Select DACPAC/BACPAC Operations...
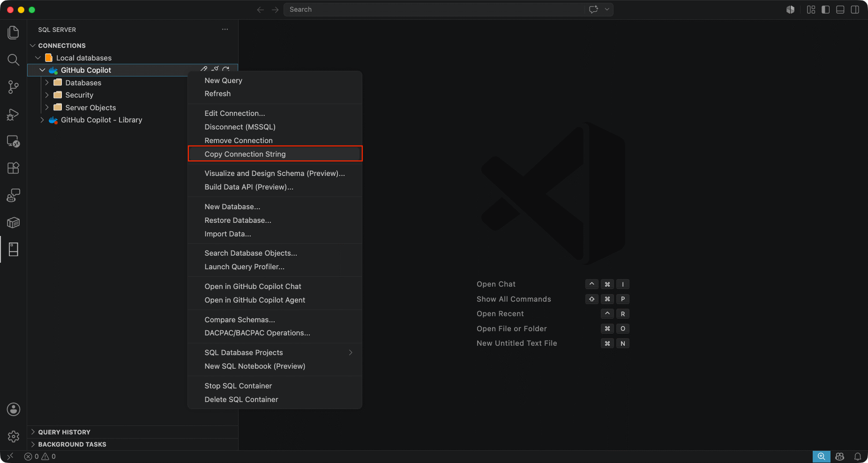 (275, 333)
